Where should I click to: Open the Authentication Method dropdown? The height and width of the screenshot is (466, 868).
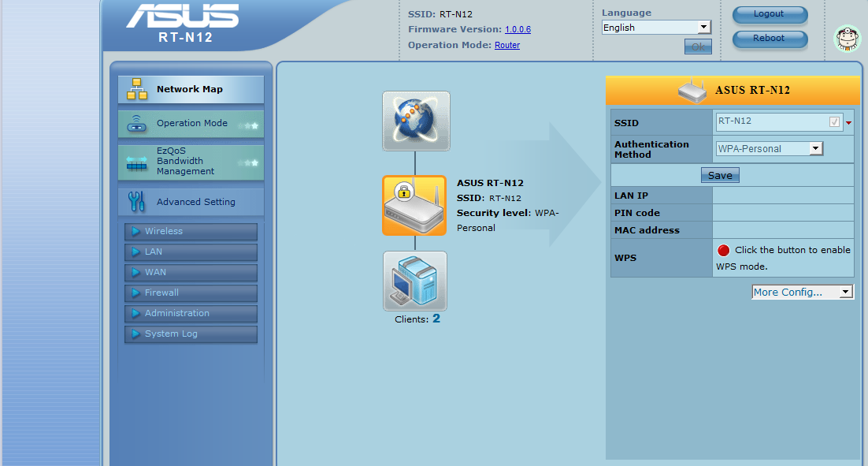point(770,148)
